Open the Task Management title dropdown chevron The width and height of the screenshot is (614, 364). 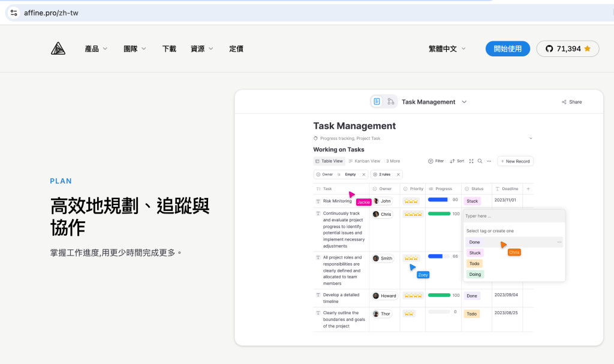464,102
